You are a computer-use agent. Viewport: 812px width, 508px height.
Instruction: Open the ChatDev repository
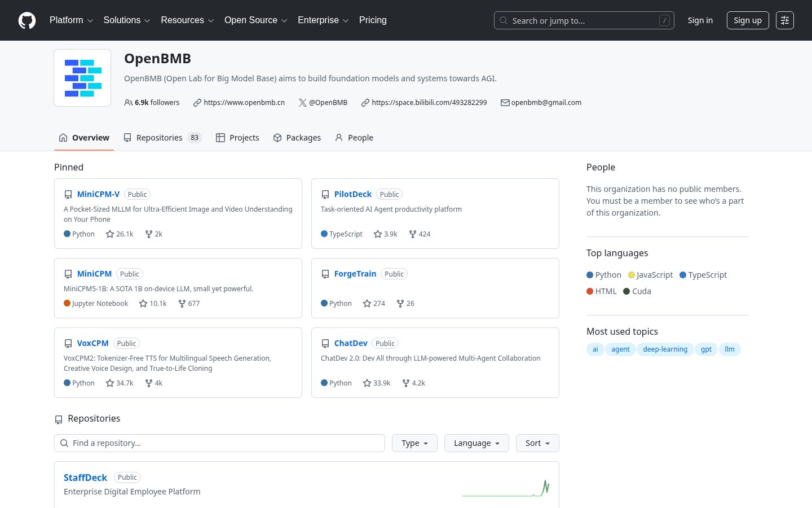tap(351, 343)
